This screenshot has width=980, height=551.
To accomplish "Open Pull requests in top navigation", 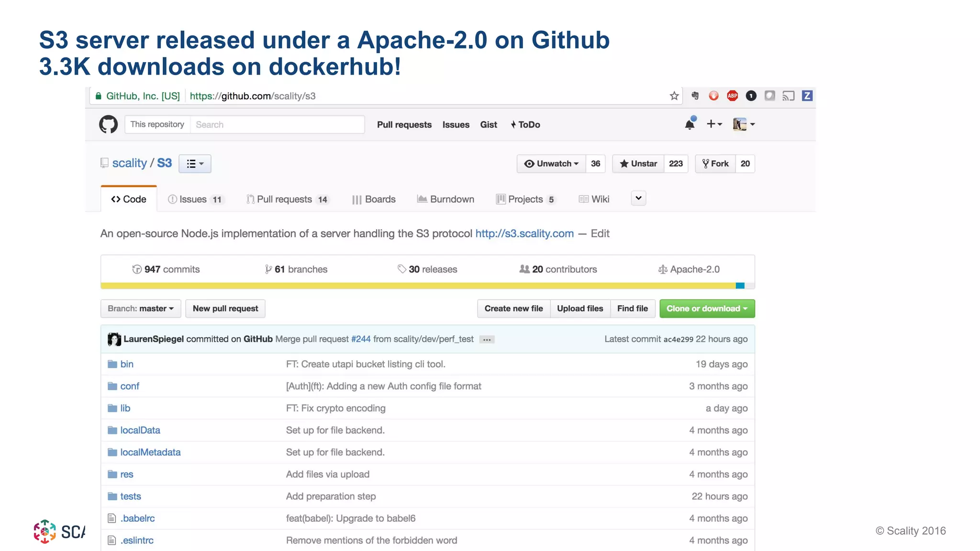I will (404, 124).
